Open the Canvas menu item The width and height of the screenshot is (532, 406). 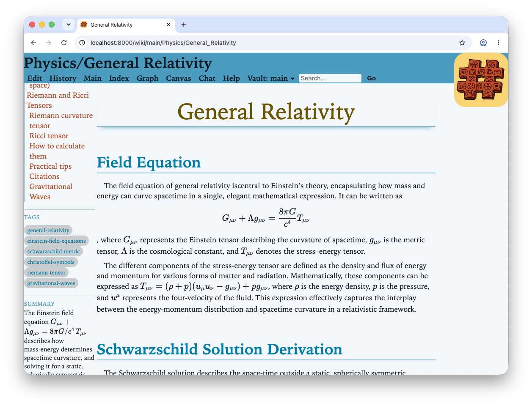[179, 78]
